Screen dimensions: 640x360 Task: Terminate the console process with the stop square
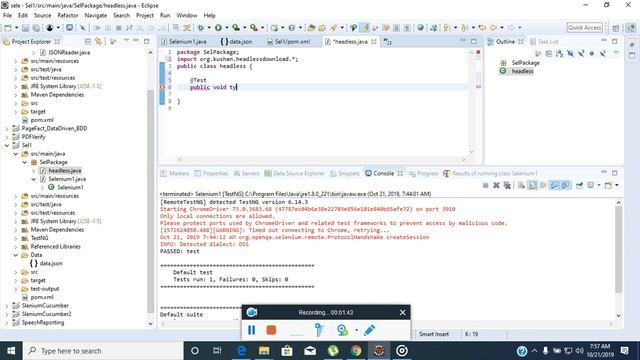485,185
